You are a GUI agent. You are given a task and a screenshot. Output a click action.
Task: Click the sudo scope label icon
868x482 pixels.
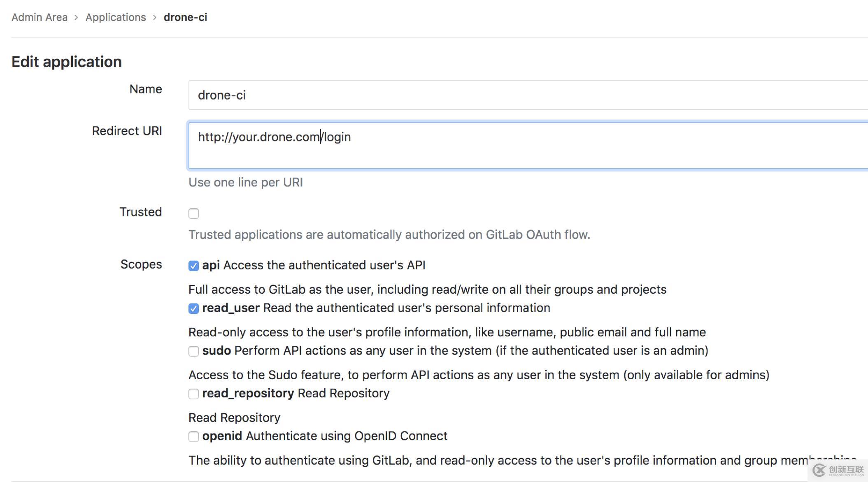[194, 351]
